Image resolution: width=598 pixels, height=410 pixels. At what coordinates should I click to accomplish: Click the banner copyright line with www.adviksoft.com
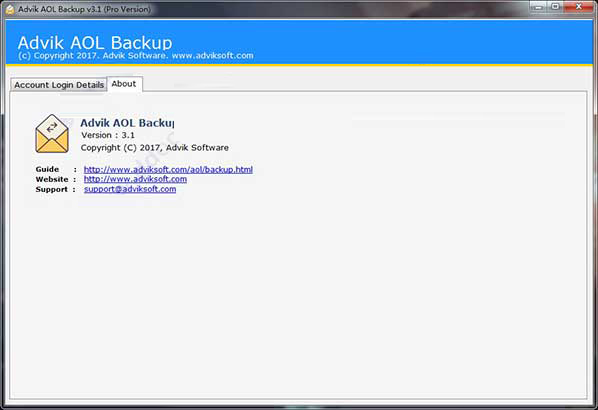click(136, 56)
